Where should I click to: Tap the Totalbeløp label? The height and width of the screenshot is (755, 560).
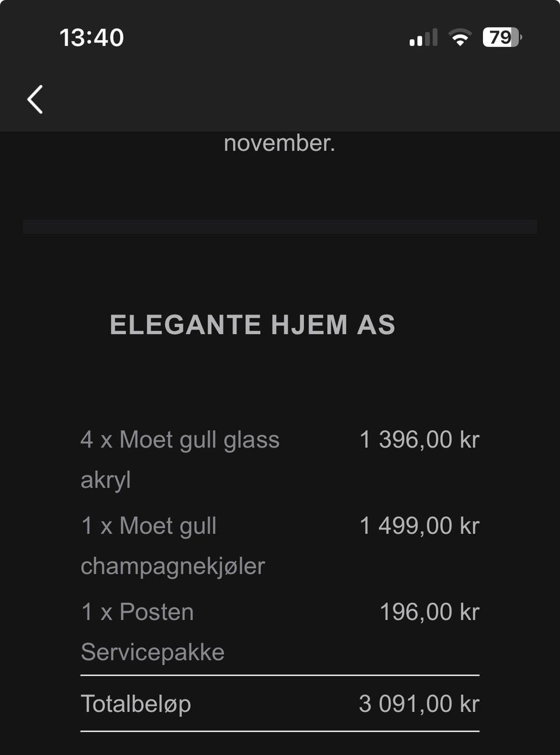point(136,704)
